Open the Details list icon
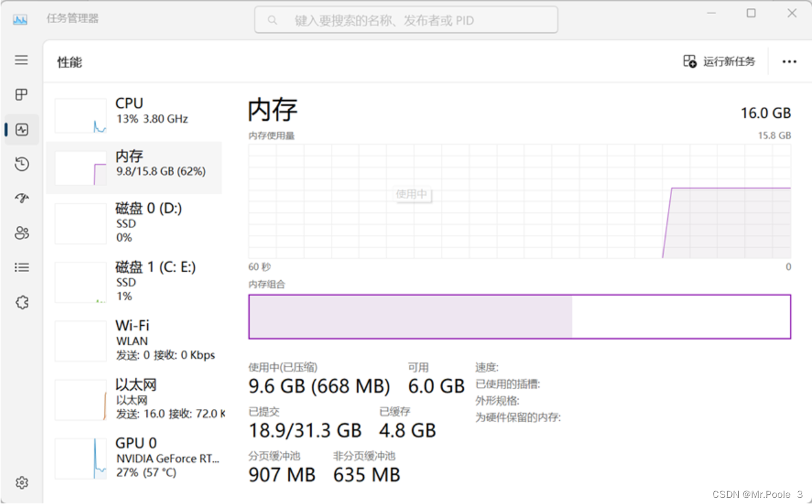This screenshot has width=812, height=504. tap(22, 267)
